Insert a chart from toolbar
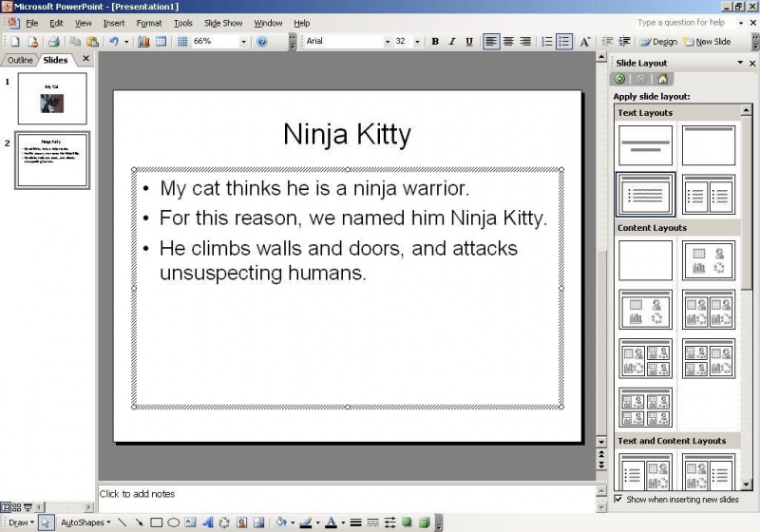 click(143, 42)
